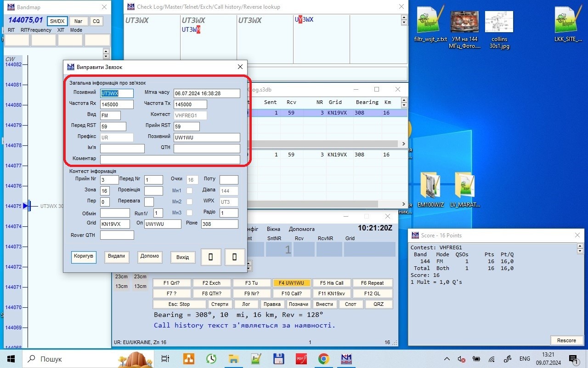Open File Explorer from the taskbar
This screenshot has width=588, height=368.
(233, 359)
